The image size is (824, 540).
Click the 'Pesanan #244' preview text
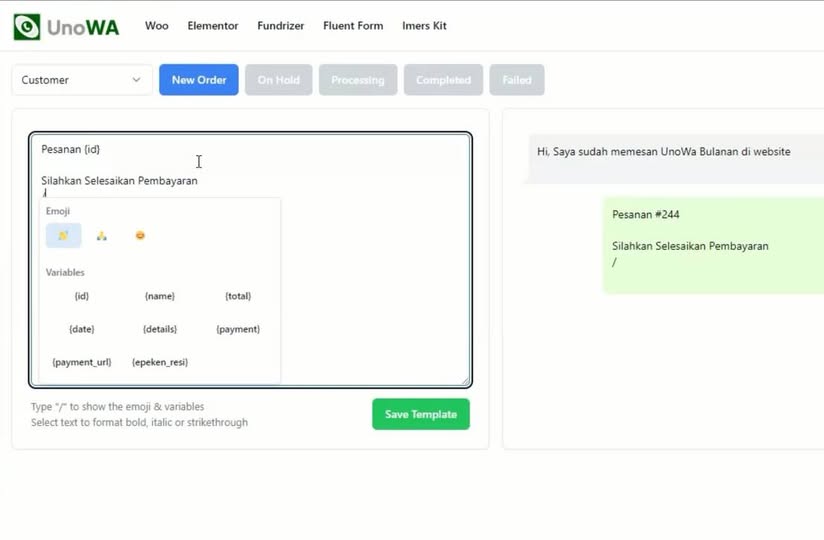click(x=645, y=214)
